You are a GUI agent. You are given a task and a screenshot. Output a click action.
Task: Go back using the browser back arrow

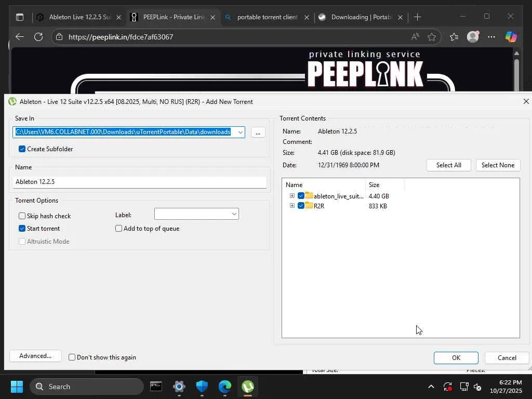[x=20, y=37]
